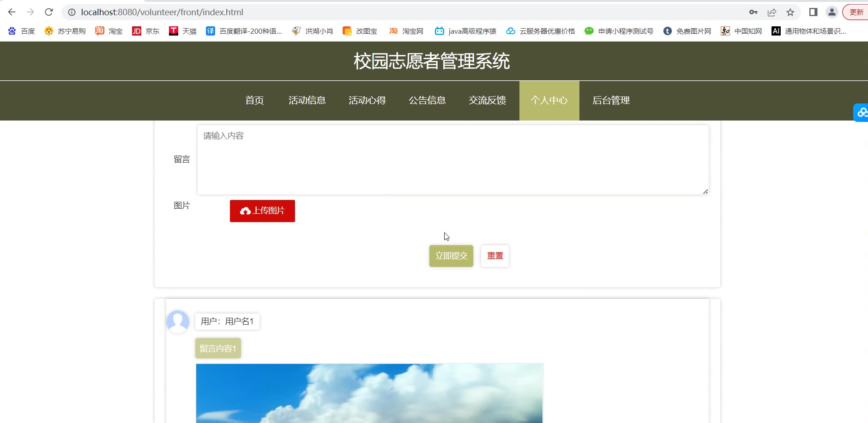Click the share page icon

pyautogui.click(x=772, y=12)
